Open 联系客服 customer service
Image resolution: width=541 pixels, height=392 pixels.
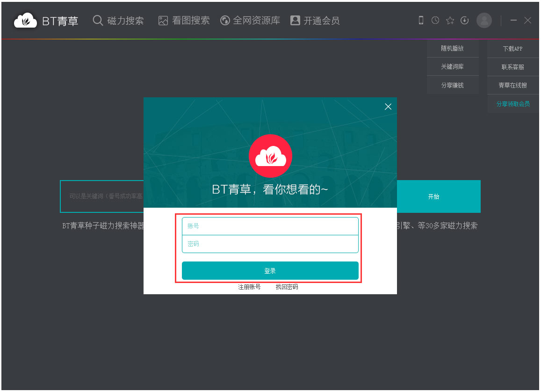512,67
